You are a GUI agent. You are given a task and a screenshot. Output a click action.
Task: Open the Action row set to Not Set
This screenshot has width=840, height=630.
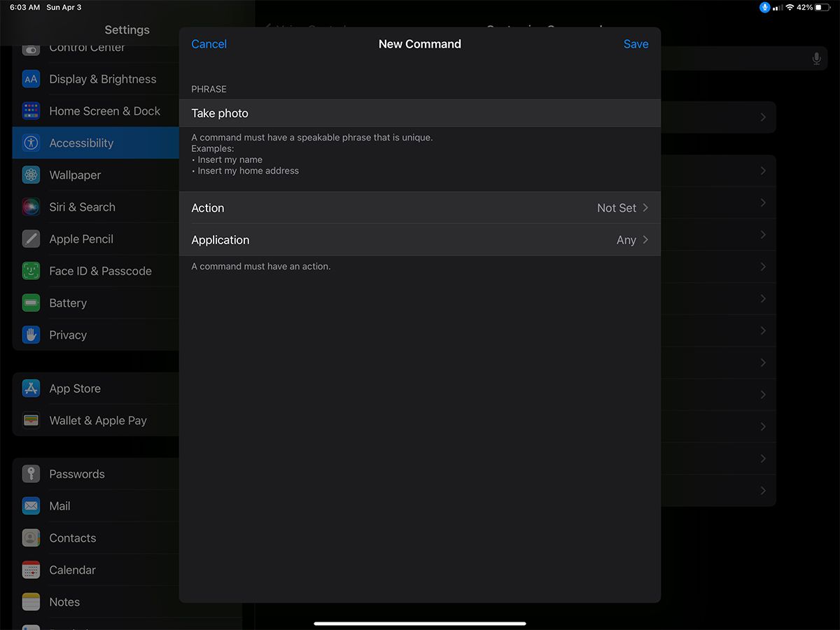[420, 208]
